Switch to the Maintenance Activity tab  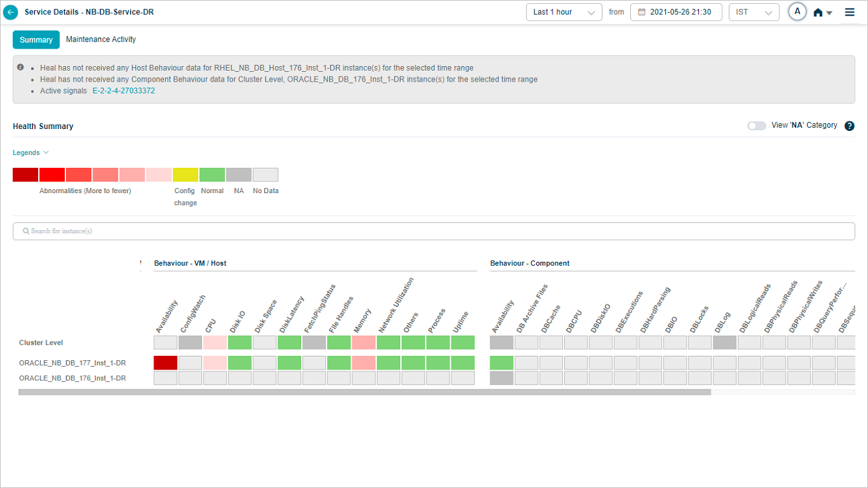coord(101,40)
